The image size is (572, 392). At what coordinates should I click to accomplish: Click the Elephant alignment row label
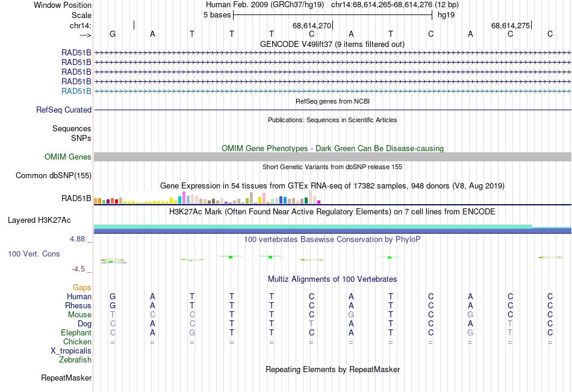click(x=76, y=333)
